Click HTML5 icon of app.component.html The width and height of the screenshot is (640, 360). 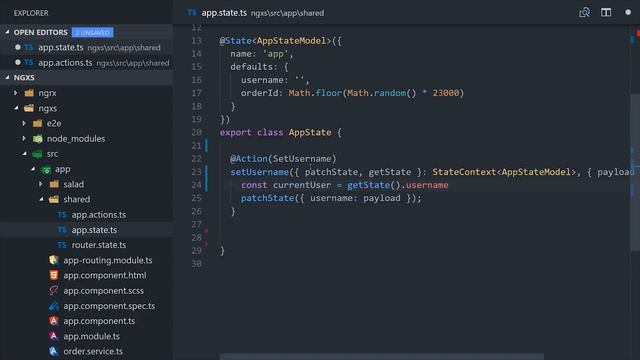coord(53,275)
